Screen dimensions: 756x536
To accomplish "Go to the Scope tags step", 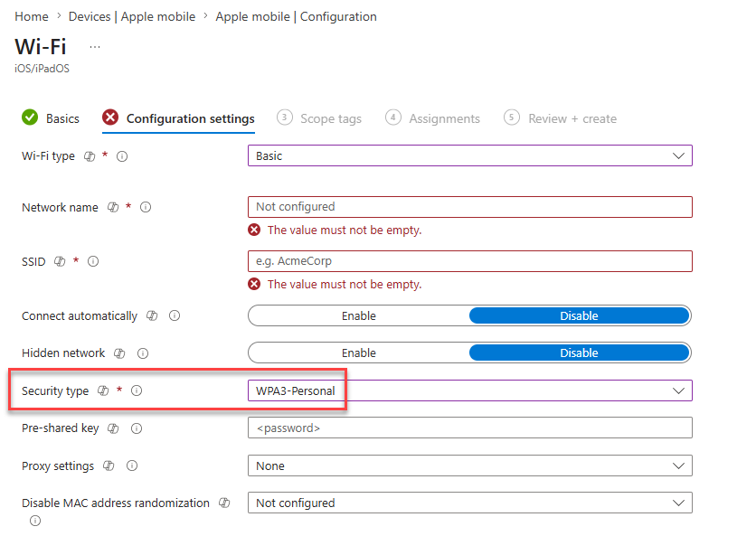I will click(x=319, y=118).
